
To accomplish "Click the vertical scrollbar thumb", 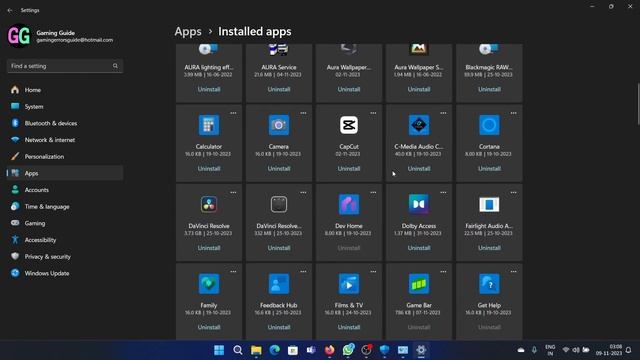I will [638, 104].
